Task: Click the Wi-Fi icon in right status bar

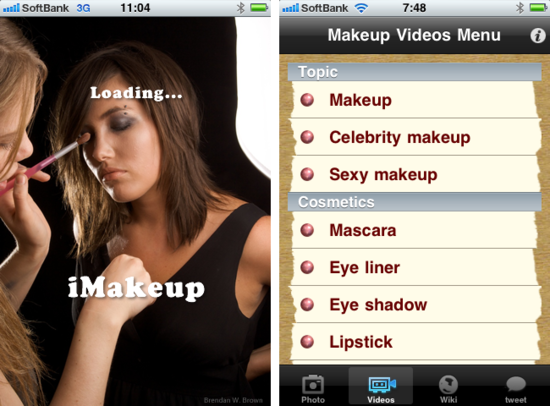Action: coord(361,8)
